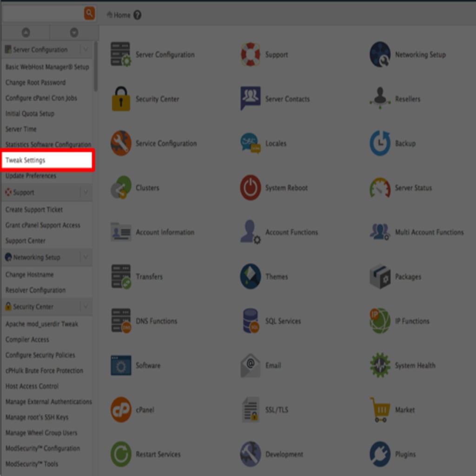Open the Software icon
The image size is (476, 476).
(121, 365)
